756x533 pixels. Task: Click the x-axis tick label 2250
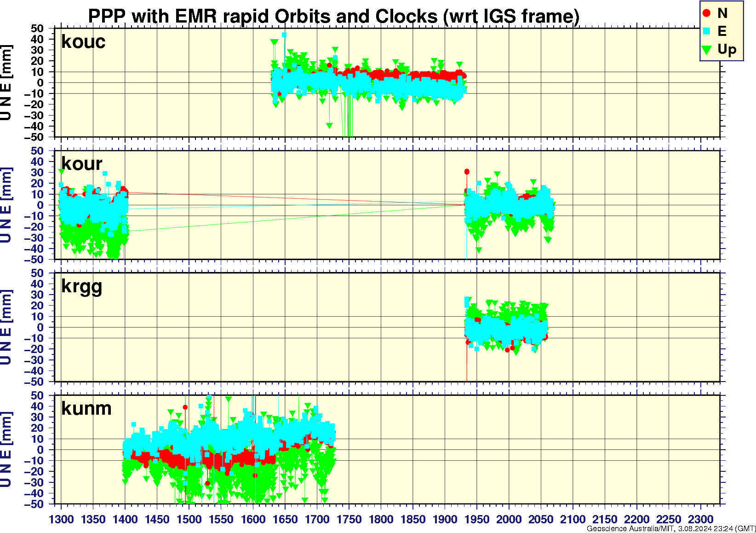pos(669,520)
